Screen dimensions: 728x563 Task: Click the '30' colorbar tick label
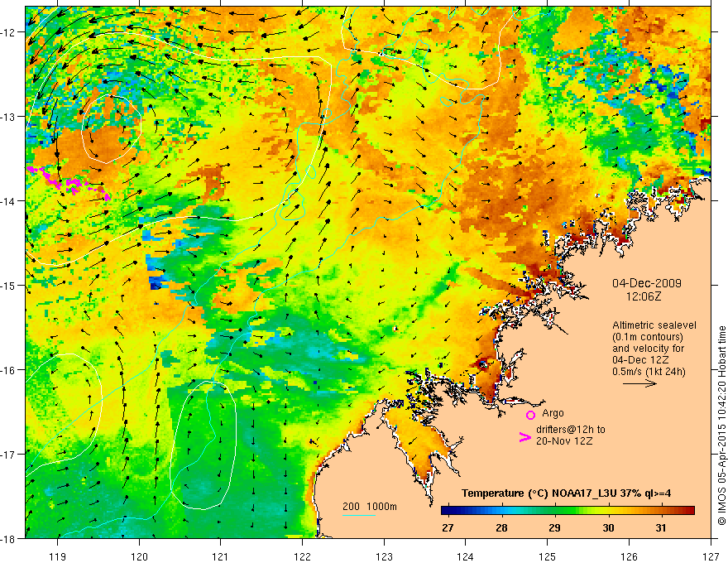tap(608, 528)
